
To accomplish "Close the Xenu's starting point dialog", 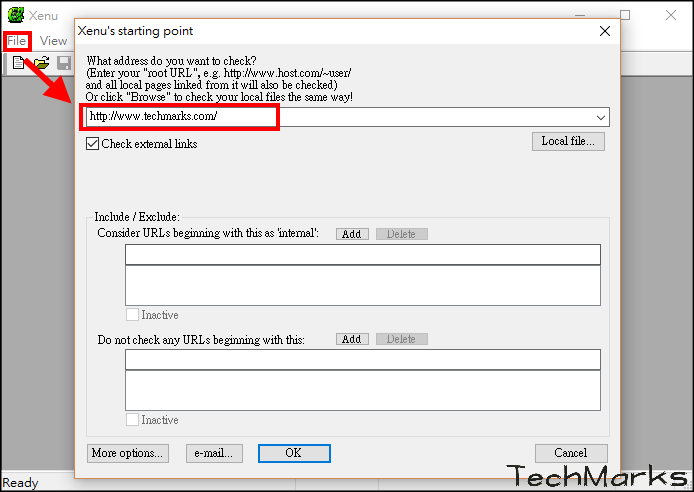I will [x=604, y=32].
